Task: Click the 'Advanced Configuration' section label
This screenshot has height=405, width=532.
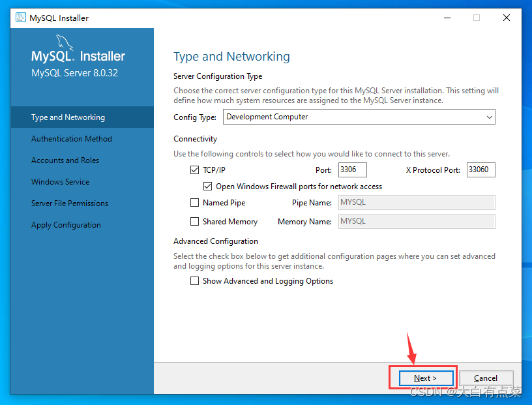Action: coord(216,241)
